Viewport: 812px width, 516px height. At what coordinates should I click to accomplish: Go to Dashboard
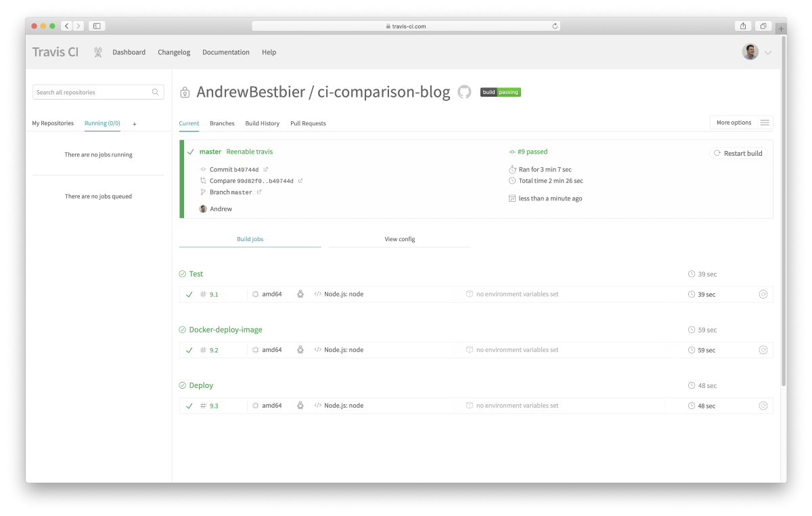[129, 52]
